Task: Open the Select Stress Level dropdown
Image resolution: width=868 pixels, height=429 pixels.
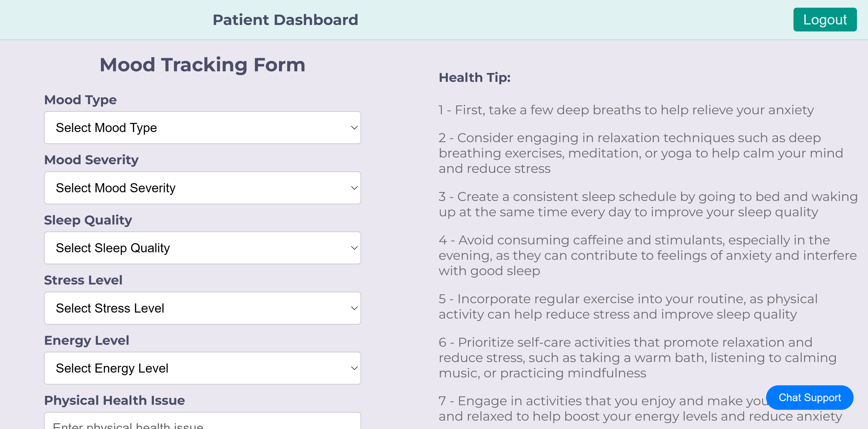Action: (202, 308)
